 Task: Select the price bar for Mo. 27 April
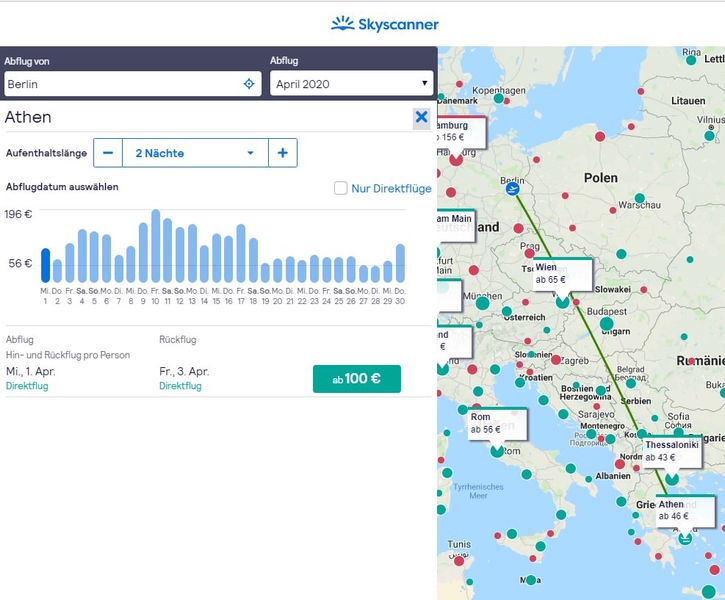363,274
